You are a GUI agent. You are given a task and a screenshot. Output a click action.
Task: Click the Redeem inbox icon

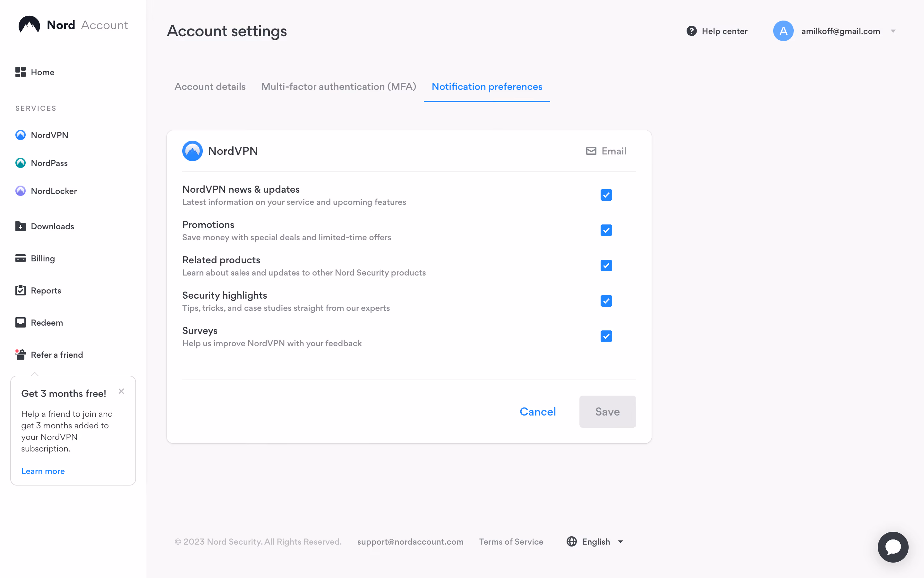(21, 323)
